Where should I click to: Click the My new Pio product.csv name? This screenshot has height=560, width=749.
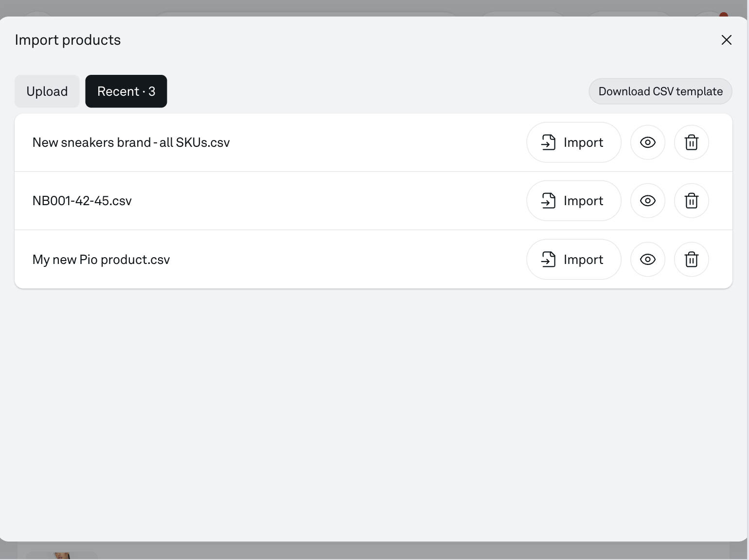(x=101, y=260)
